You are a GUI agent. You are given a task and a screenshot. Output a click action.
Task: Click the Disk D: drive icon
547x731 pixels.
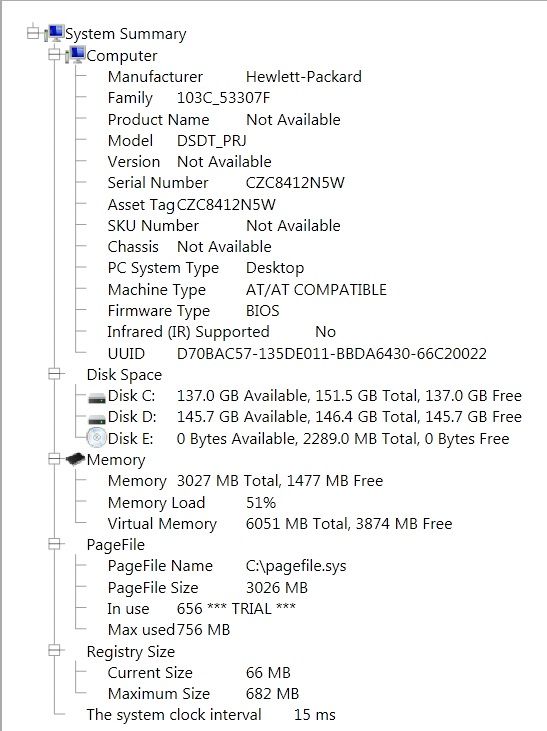click(97, 419)
